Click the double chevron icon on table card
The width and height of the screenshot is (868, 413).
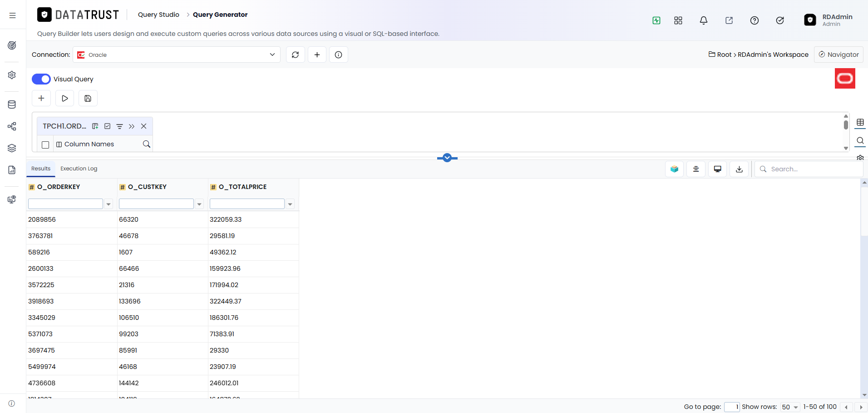coord(132,126)
